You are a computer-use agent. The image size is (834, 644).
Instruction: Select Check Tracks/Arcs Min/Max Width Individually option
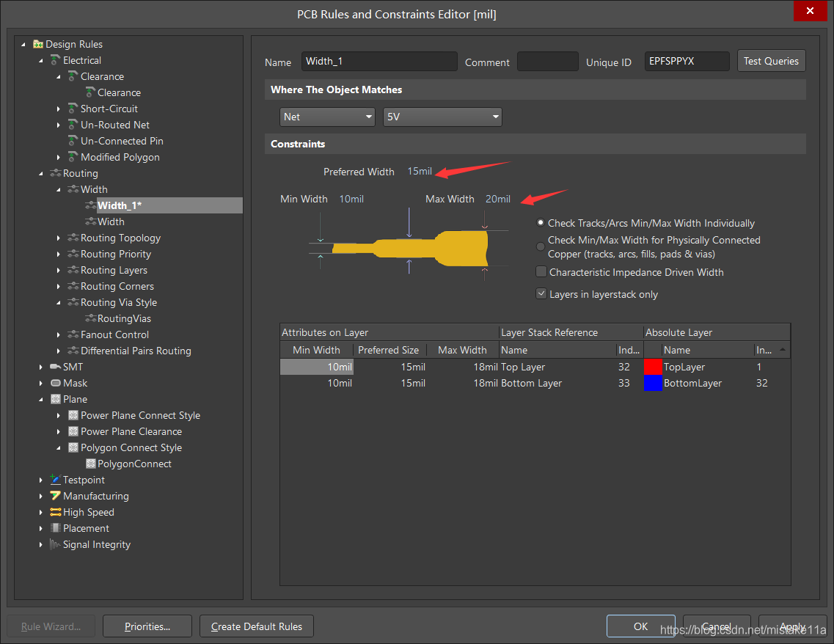tap(541, 223)
